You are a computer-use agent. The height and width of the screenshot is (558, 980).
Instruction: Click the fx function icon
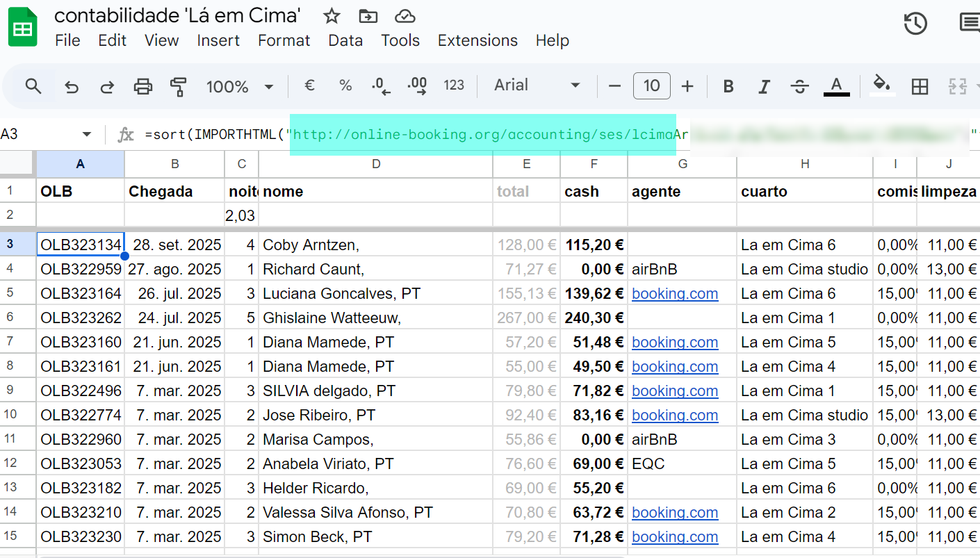click(x=125, y=134)
